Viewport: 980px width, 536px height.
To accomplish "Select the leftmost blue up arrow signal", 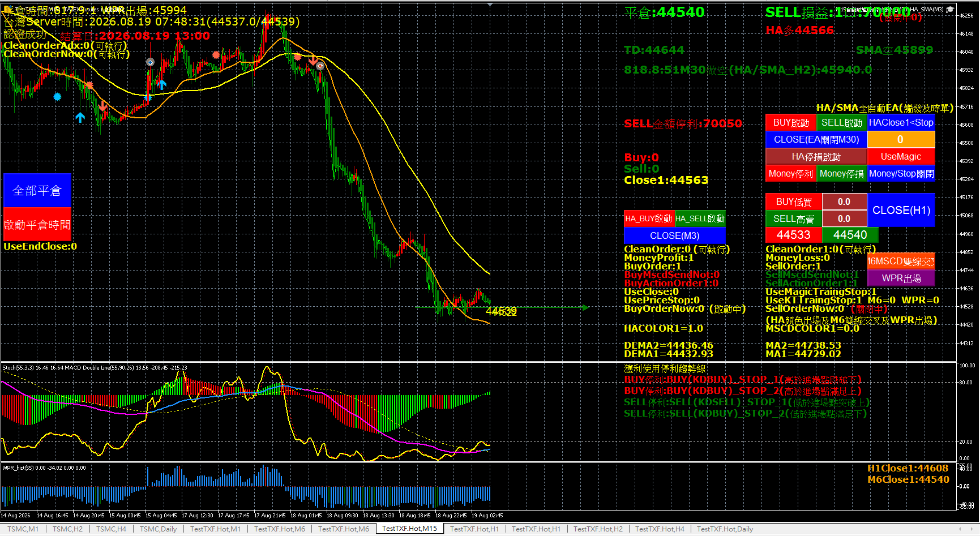I will (x=80, y=118).
